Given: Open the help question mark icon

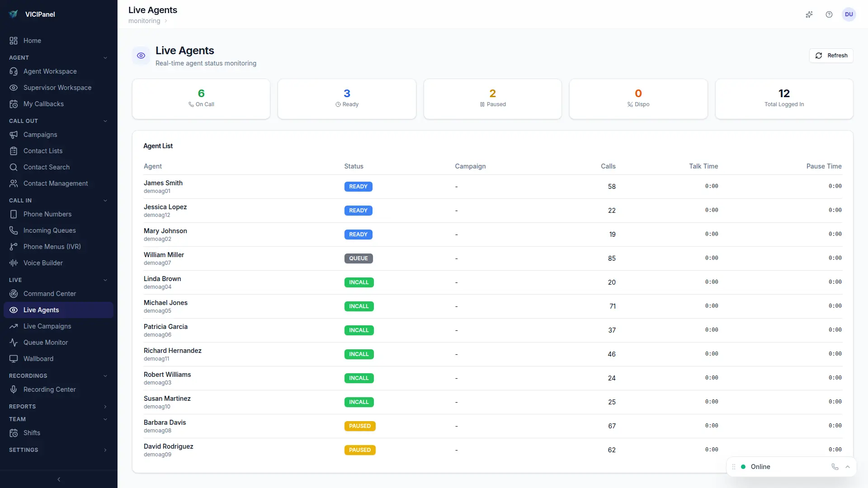Looking at the screenshot, I should [829, 14].
